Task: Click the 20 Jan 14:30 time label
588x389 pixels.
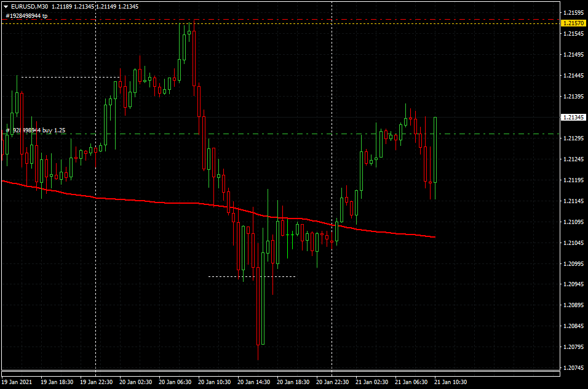Action: point(254,382)
